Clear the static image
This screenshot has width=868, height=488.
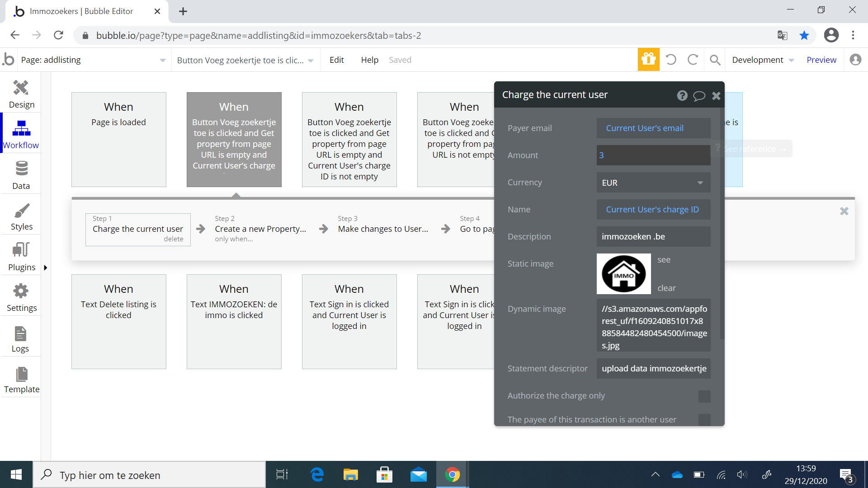coord(666,288)
